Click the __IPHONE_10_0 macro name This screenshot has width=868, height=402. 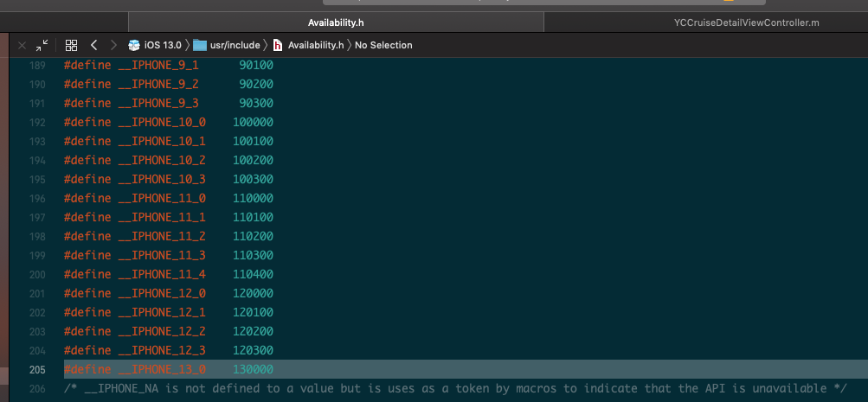tap(162, 122)
